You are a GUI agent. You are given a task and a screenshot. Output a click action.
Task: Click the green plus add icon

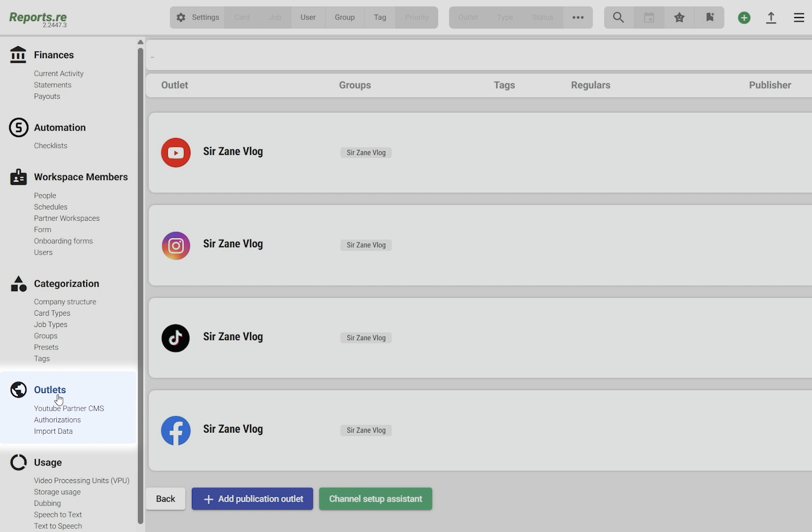(x=744, y=18)
